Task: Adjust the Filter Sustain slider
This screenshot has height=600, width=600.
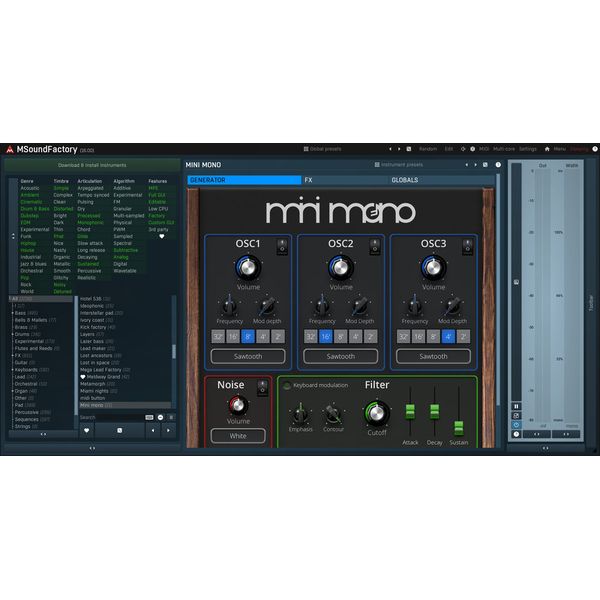Action: click(459, 428)
